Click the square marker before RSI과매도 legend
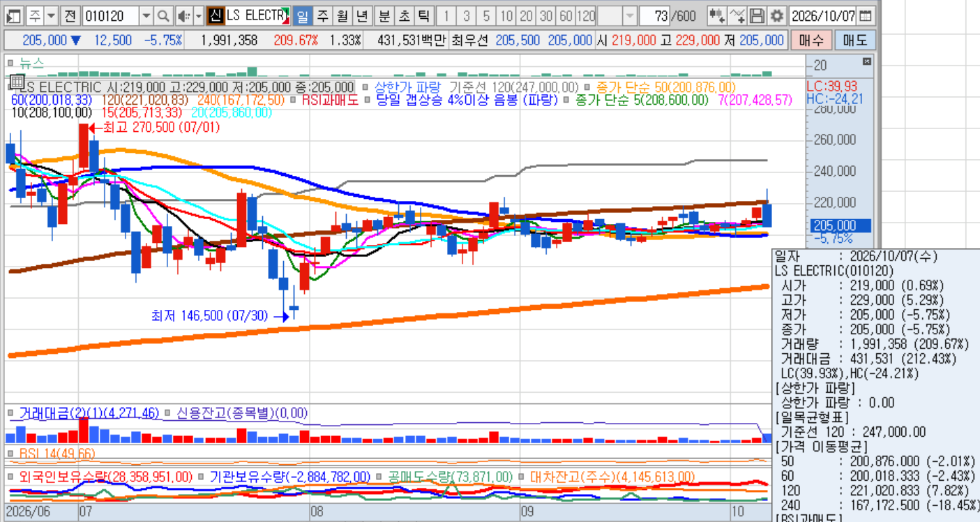The image size is (980, 522). (x=294, y=100)
